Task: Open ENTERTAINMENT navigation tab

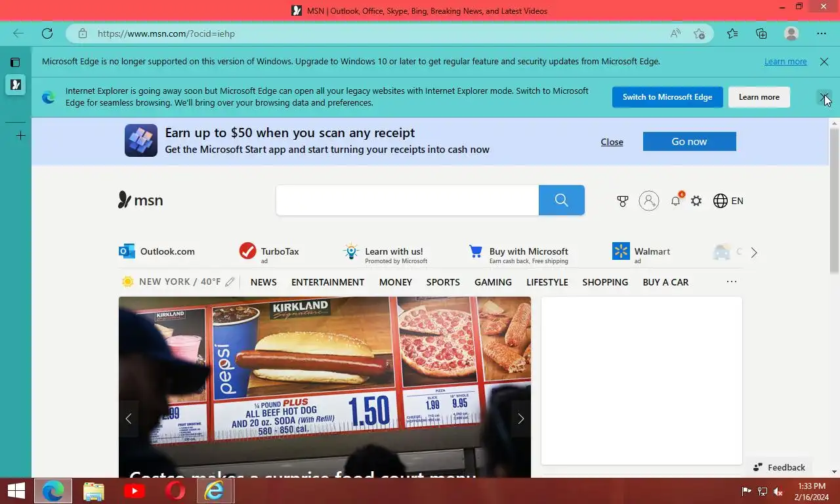Action: coord(327,282)
